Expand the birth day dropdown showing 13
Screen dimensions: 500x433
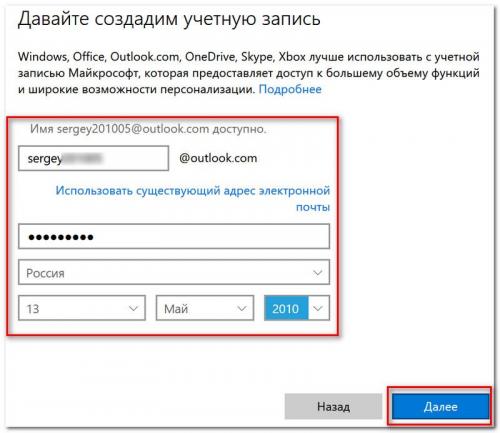tap(82, 308)
